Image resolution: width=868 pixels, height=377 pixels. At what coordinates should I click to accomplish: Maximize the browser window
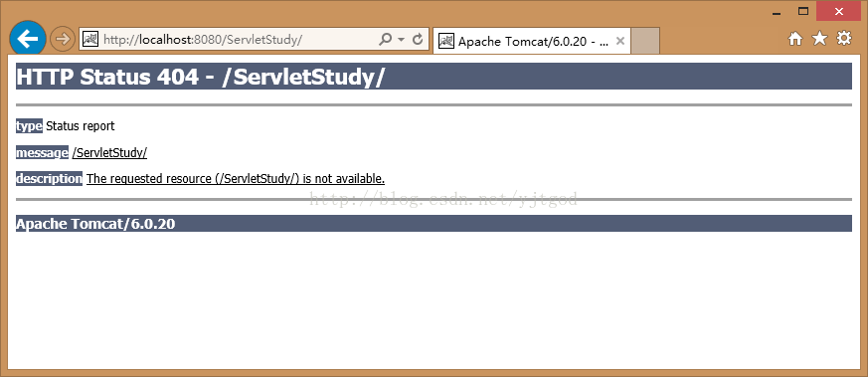803,11
